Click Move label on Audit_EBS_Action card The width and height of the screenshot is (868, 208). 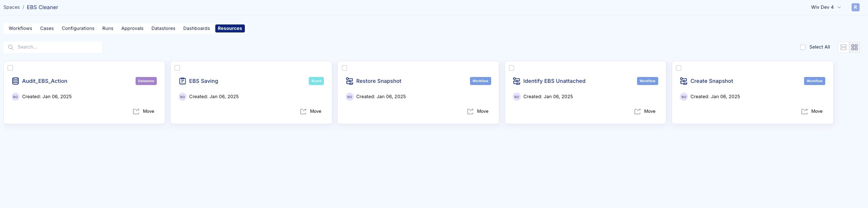pyautogui.click(x=148, y=111)
